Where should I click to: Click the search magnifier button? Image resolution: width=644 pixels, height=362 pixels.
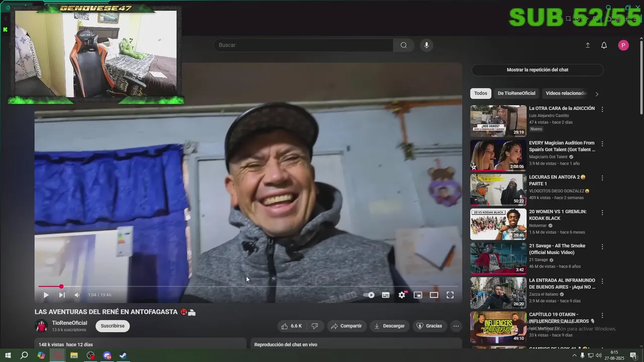pos(404,45)
